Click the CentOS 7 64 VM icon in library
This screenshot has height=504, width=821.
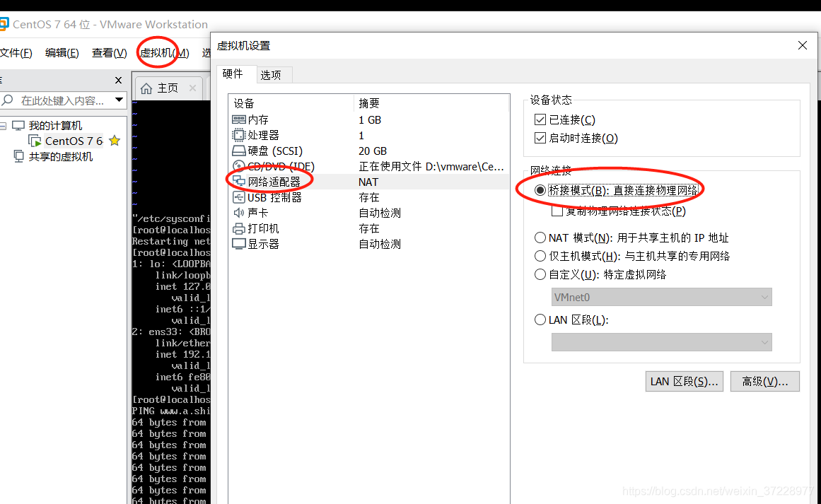35,141
